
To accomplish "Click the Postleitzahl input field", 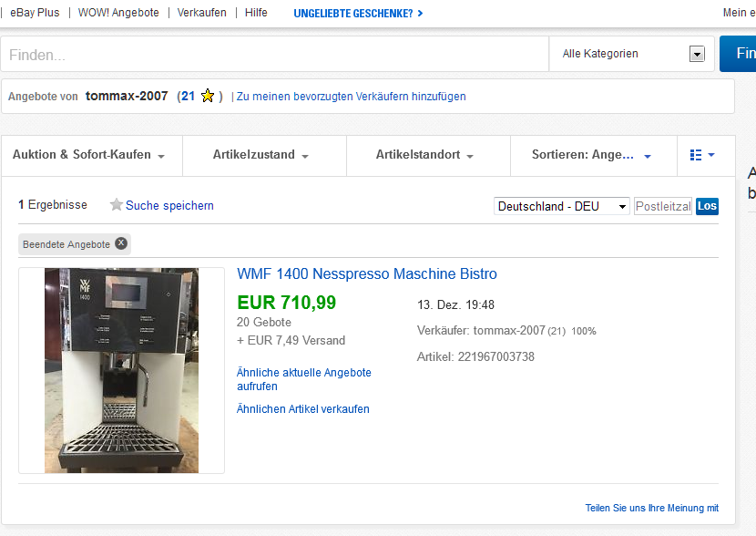I will (662, 206).
